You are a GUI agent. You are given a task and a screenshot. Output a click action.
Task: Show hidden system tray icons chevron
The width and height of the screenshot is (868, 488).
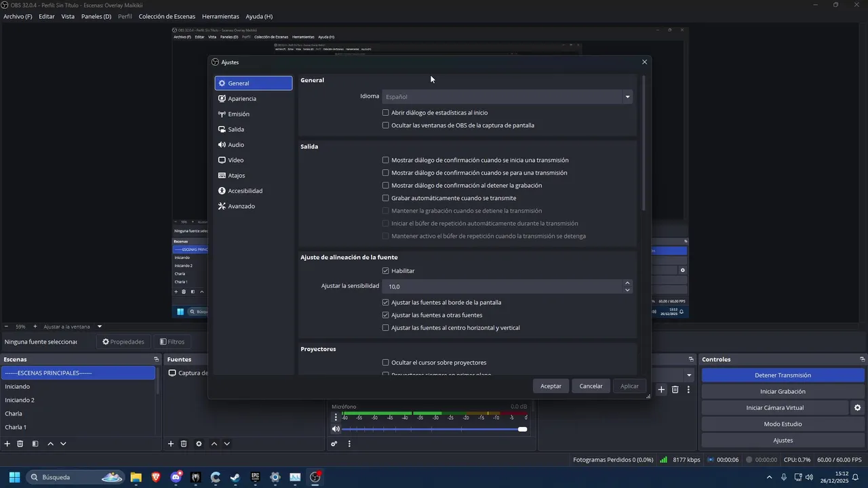coord(769,477)
